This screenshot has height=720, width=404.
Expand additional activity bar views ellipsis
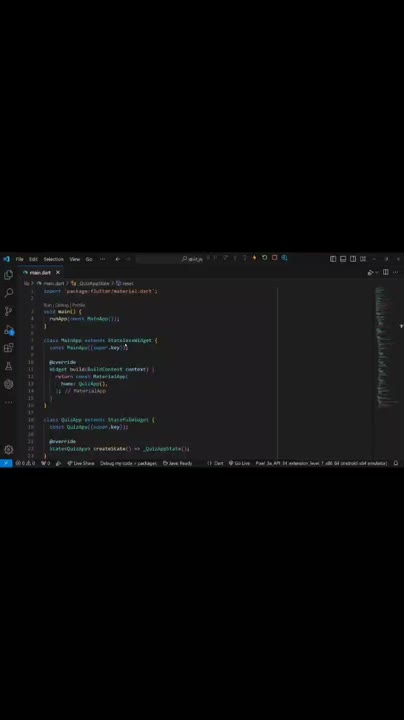[x=8, y=402]
